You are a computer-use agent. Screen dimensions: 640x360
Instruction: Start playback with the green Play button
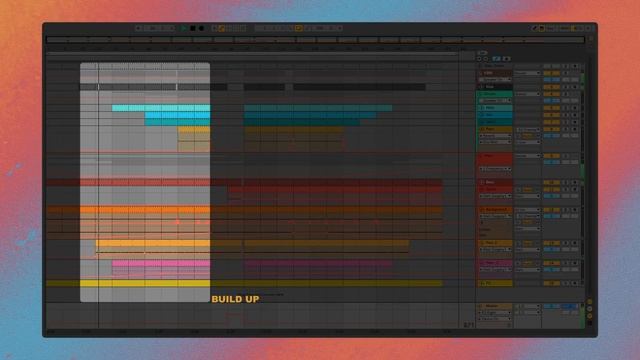click(184, 28)
